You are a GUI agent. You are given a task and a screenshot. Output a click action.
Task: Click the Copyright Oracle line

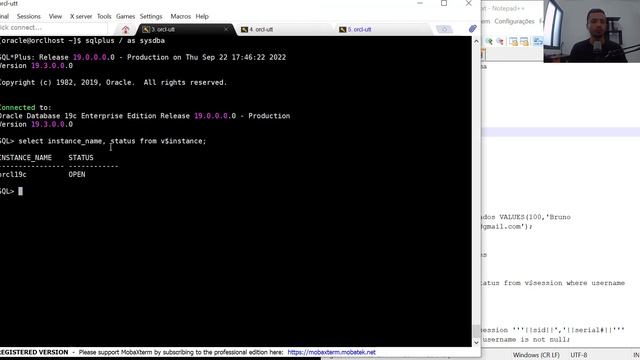[113, 82]
